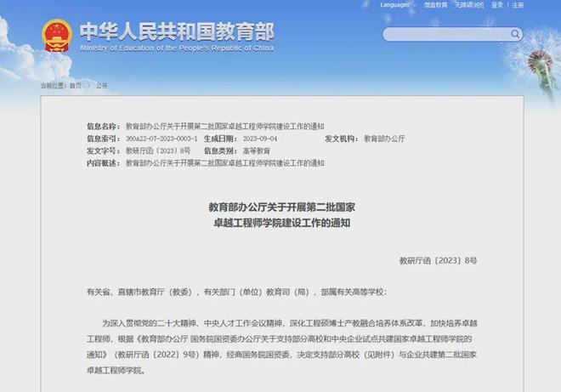Select the date 2023-09-04
The height and width of the screenshot is (392, 561).
pyautogui.click(x=260, y=139)
